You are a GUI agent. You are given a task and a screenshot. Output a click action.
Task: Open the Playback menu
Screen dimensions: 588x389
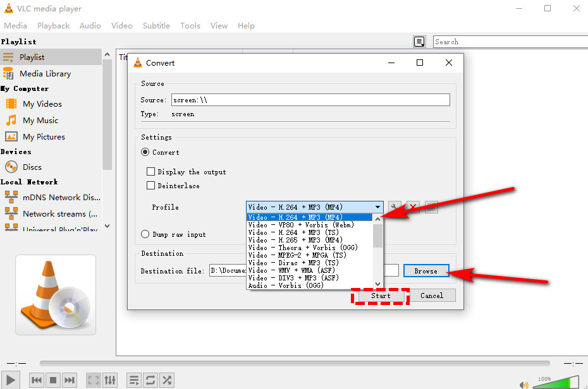coord(53,25)
